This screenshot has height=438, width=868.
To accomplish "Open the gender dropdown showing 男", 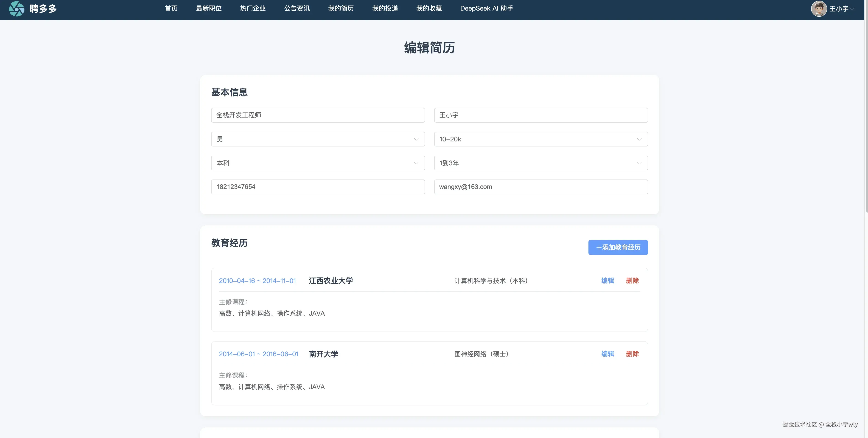I will 317,139.
